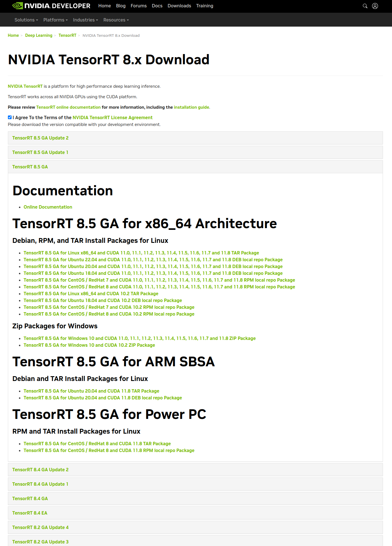Download ARM SBSA Ubuntu 20.04 TAR Package

[x=91, y=391]
